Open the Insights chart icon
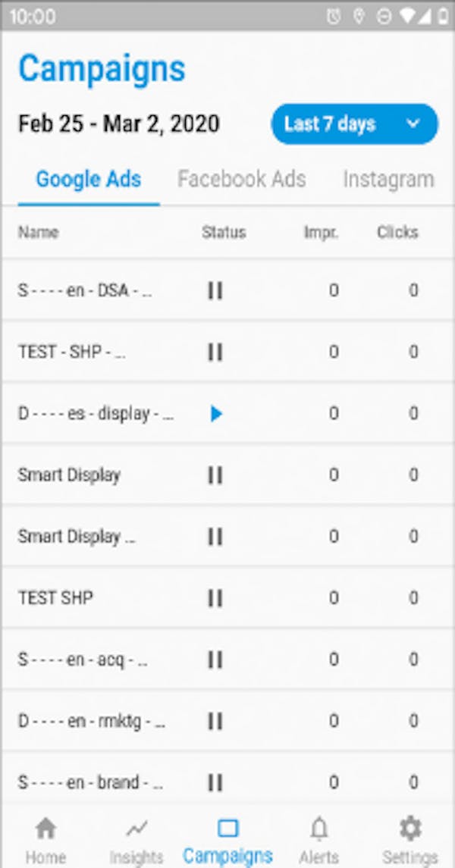The image size is (455, 868). 136,829
